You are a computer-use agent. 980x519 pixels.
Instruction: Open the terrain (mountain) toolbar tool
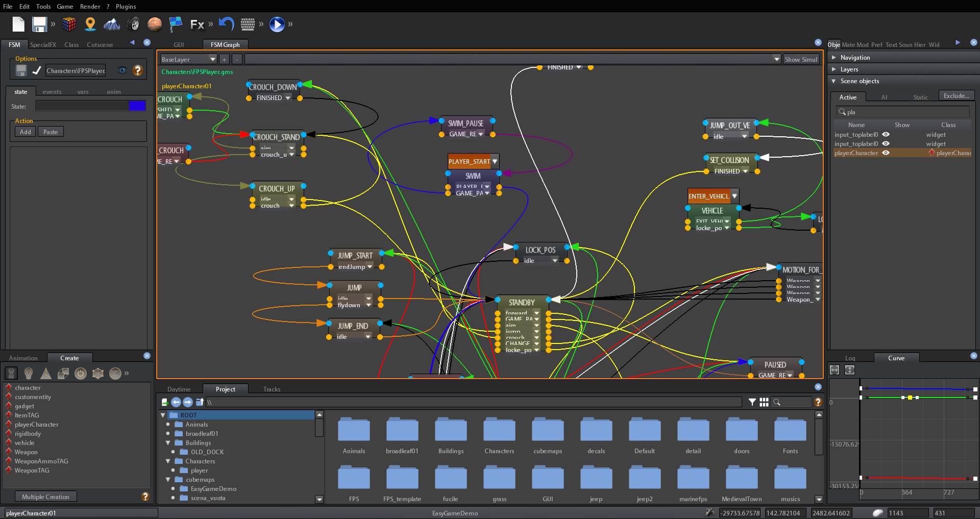click(112, 24)
